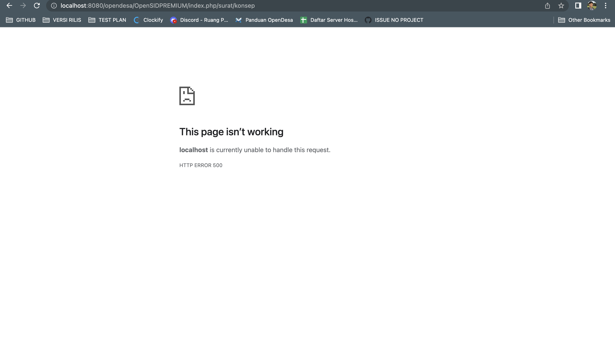Open the Chrome three-dot menu

click(x=605, y=5)
